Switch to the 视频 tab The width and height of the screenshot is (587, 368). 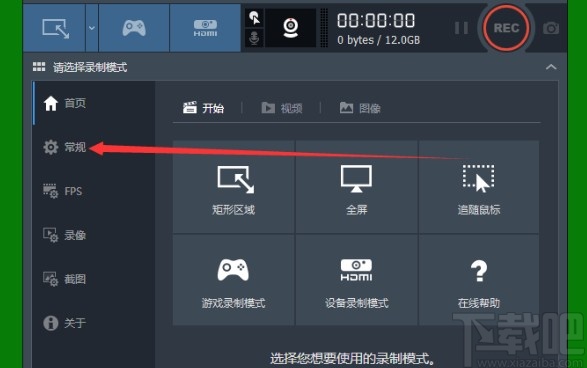click(x=282, y=108)
